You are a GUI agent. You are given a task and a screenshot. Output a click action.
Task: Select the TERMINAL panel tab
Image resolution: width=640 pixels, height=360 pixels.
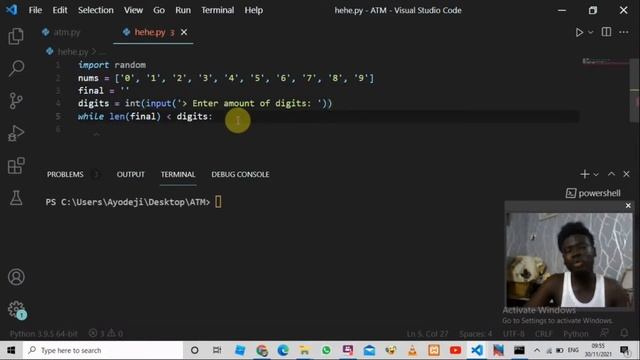click(178, 174)
